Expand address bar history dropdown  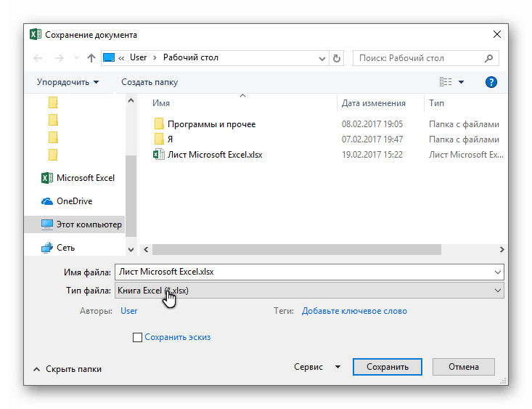click(x=322, y=58)
